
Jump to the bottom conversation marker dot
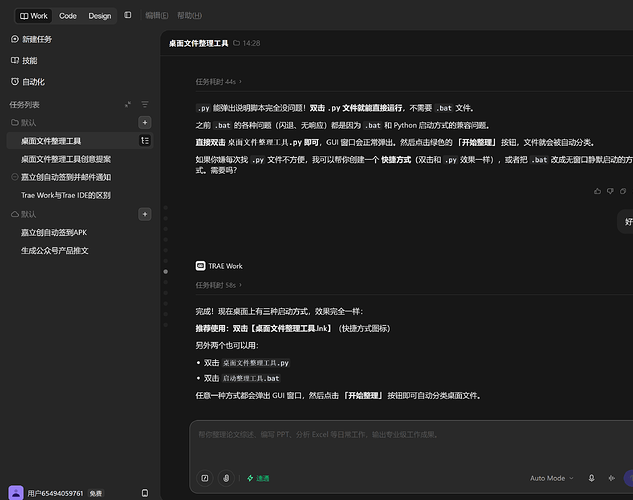pos(166,324)
